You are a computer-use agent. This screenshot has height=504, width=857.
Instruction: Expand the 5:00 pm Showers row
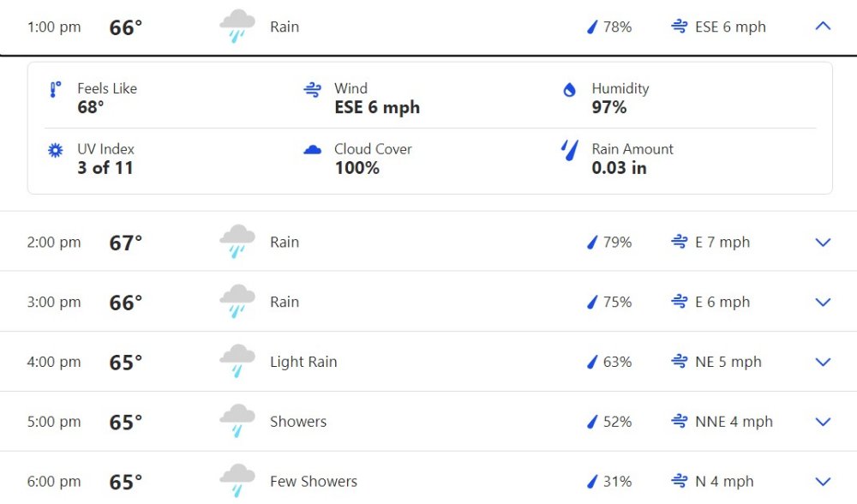coord(823,422)
